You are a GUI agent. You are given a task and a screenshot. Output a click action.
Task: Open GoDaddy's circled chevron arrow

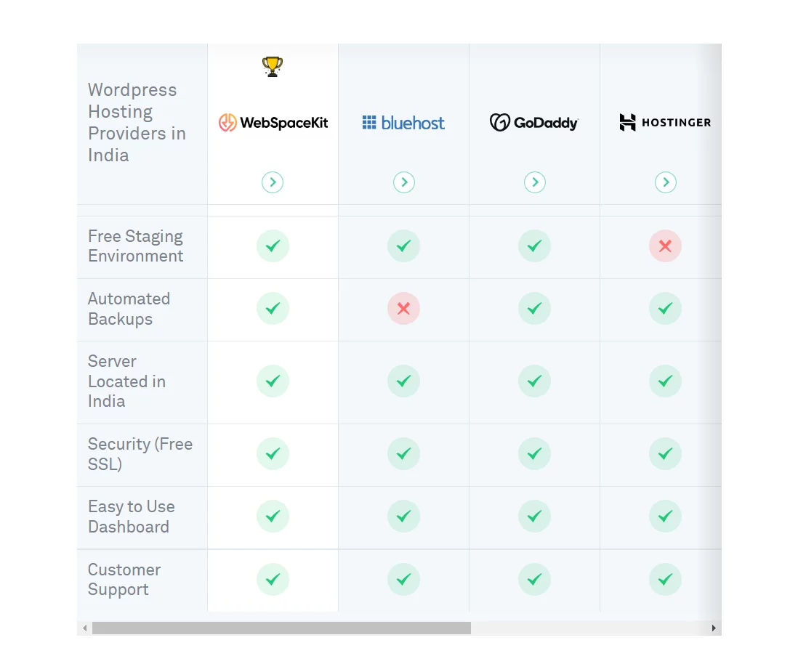click(535, 182)
